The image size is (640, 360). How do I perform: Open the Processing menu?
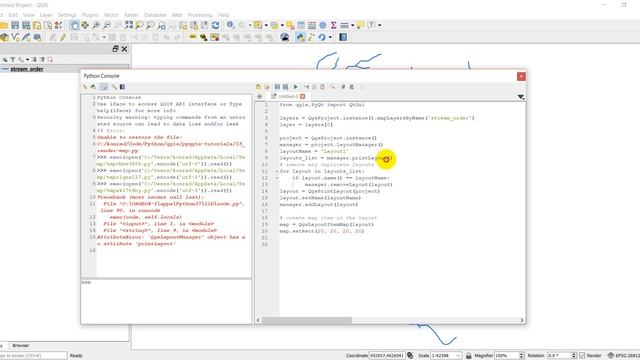pos(200,15)
